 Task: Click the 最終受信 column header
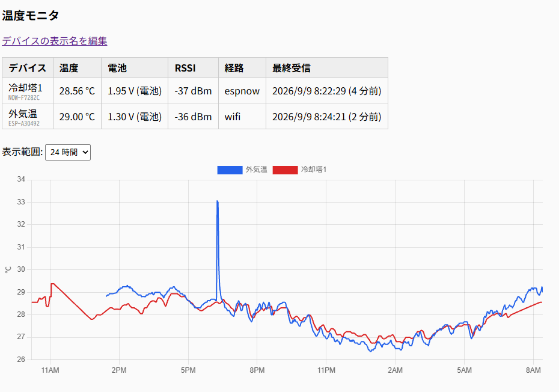pyautogui.click(x=327, y=68)
